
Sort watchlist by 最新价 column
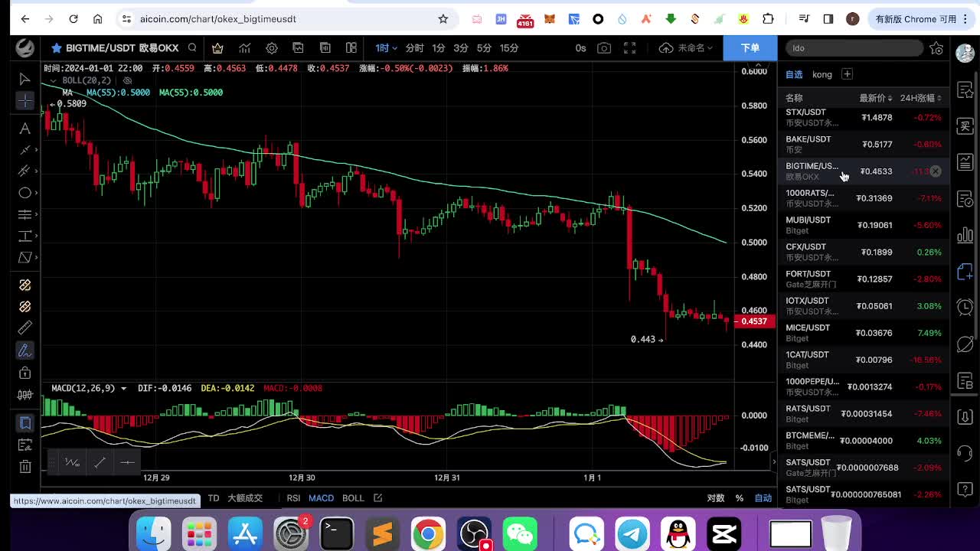click(x=876, y=98)
